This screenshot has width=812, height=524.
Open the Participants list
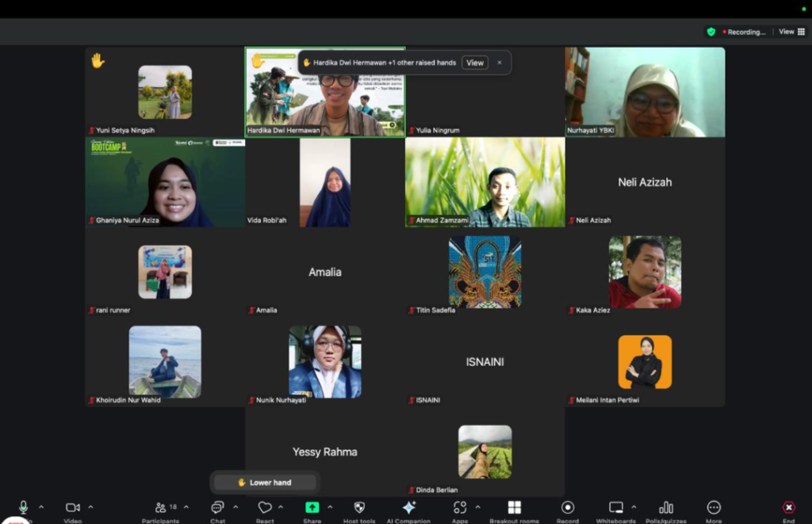coord(160,508)
